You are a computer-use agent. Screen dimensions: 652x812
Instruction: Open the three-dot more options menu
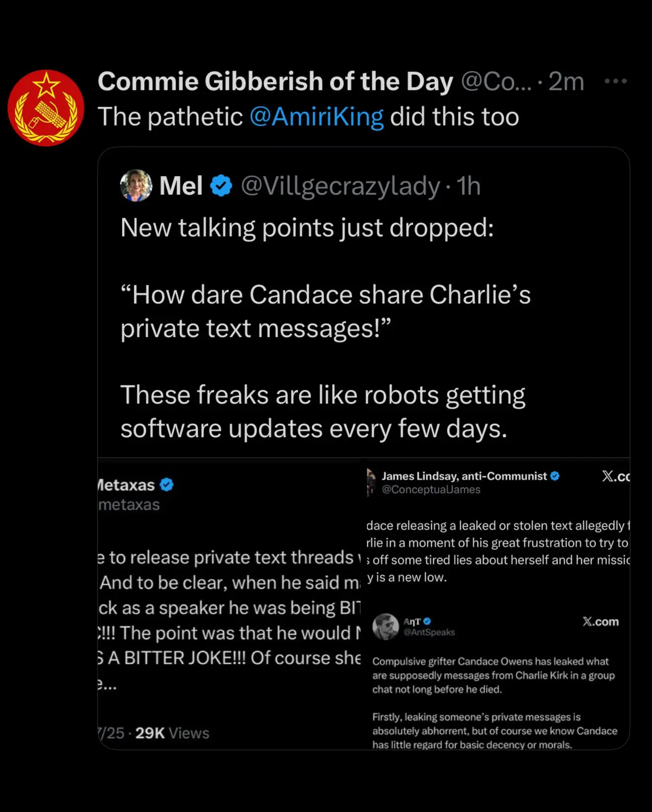click(x=615, y=81)
